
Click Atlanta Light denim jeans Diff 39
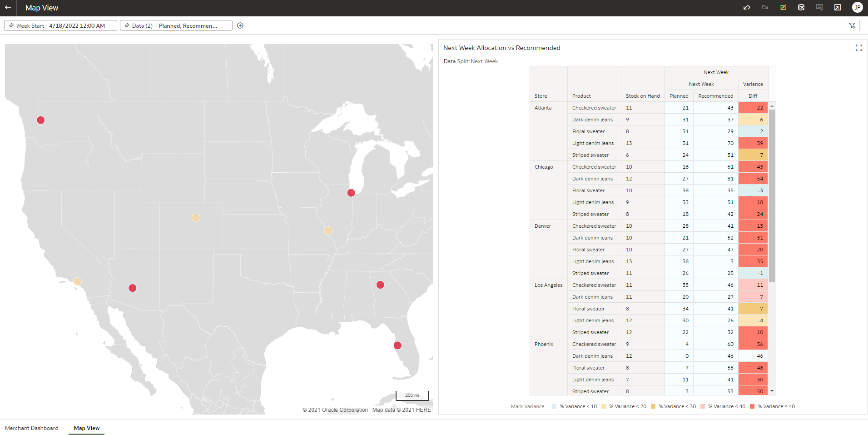(753, 143)
